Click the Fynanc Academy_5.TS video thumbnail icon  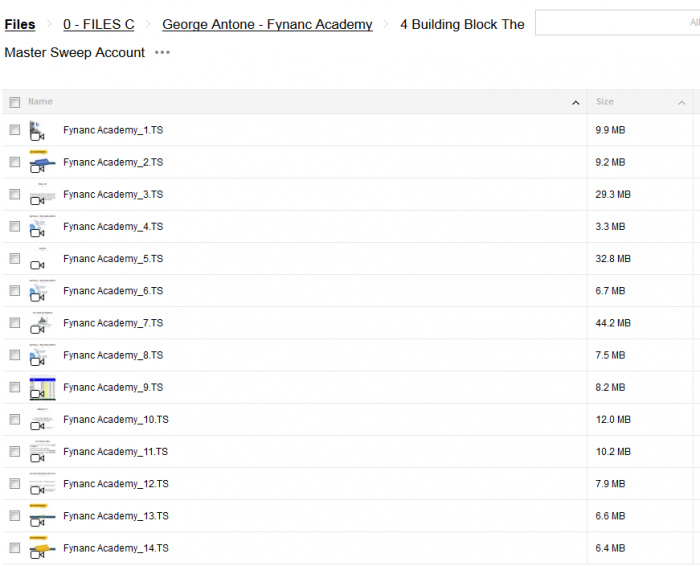click(42, 258)
